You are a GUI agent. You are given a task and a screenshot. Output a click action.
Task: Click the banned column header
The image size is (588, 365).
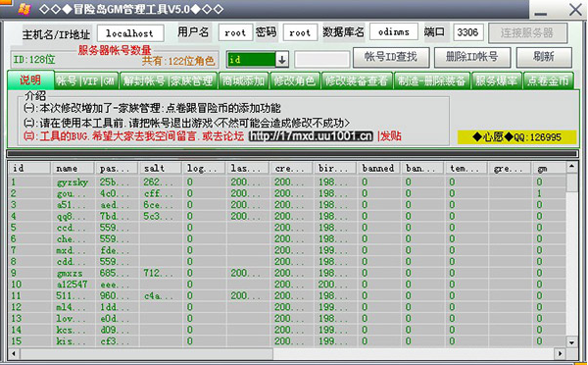379,168
